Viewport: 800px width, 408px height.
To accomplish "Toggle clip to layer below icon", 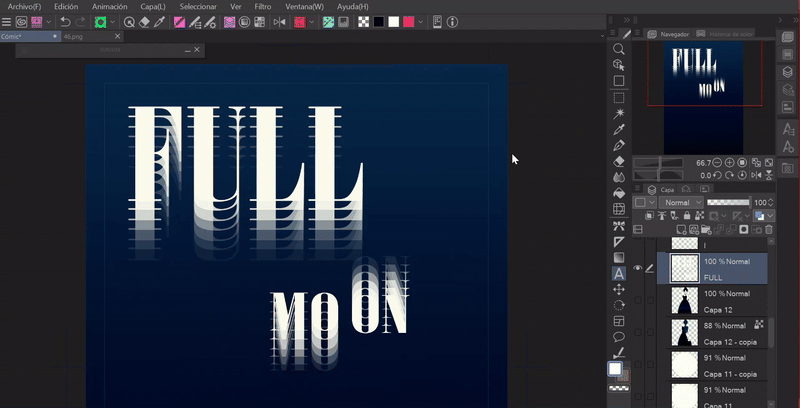I will pyautogui.click(x=649, y=216).
